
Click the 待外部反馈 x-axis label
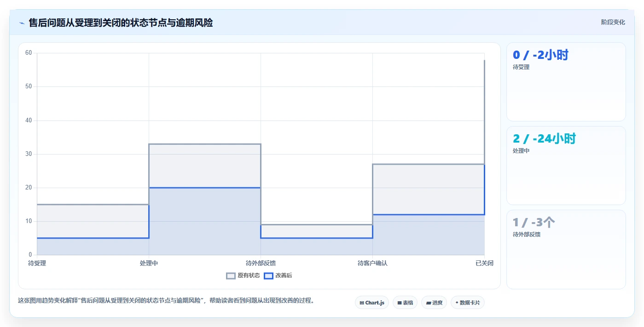261,264
